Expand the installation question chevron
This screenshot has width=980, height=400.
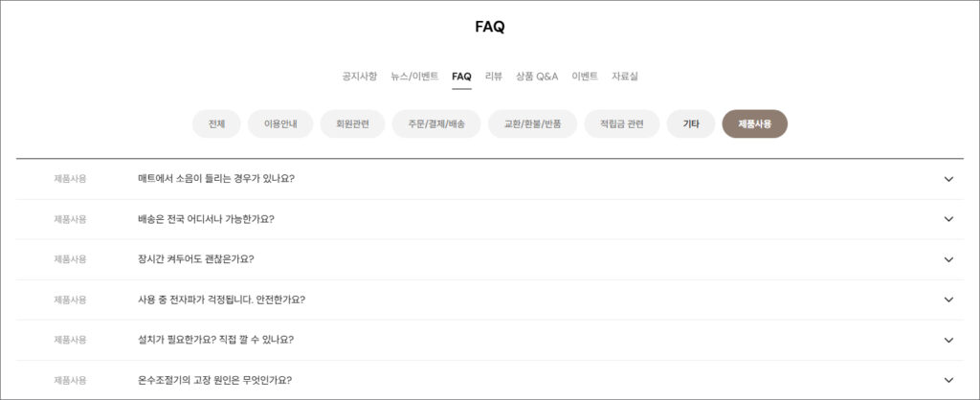[x=948, y=340]
